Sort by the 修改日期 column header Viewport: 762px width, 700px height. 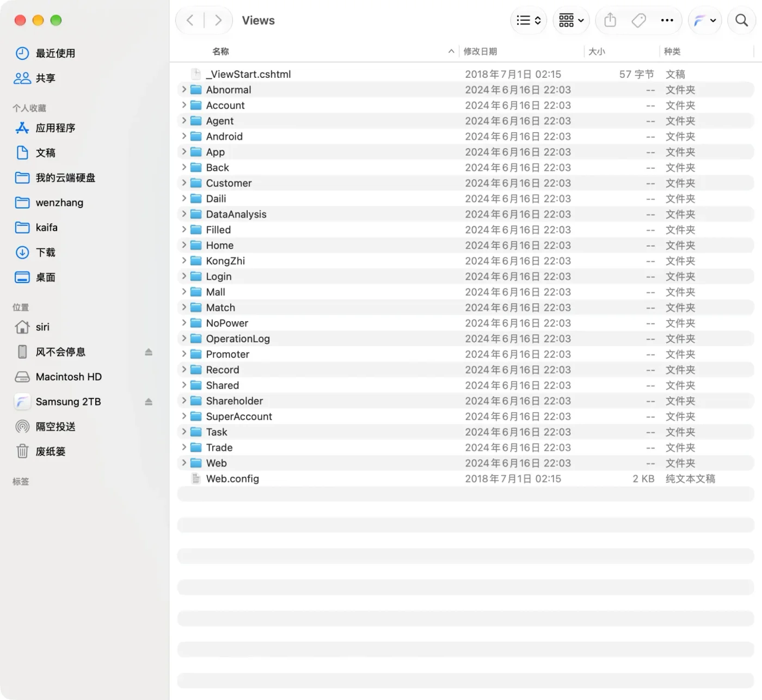pos(480,51)
